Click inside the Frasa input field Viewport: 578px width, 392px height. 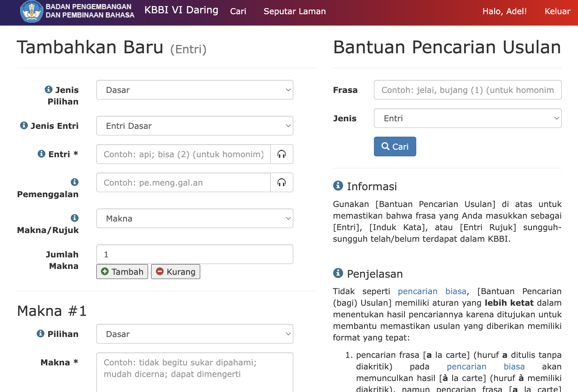[x=467, y=90]
